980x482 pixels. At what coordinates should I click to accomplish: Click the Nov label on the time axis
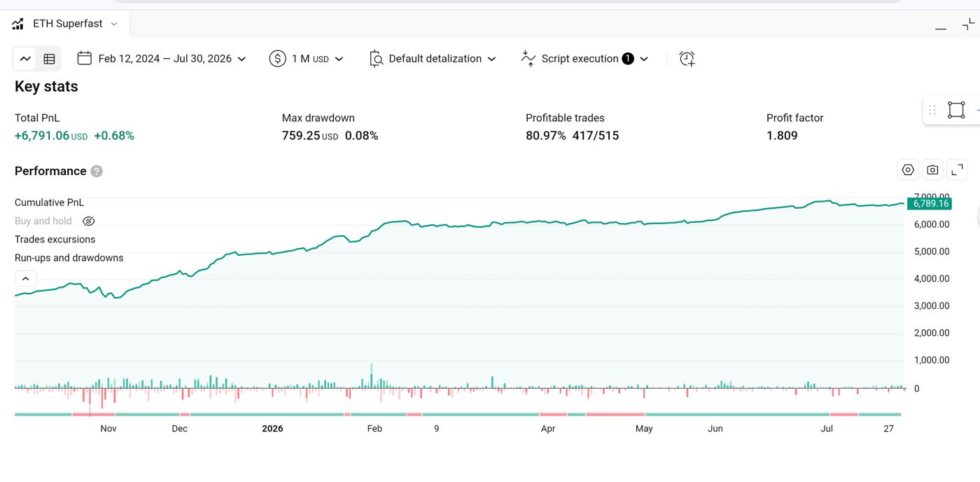tap(108, 429)
